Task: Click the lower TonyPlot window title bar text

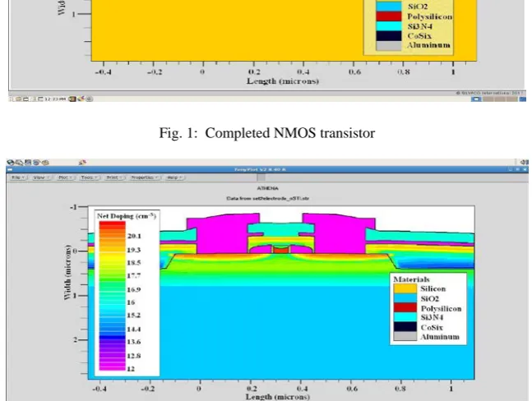Action: (260, 169)
